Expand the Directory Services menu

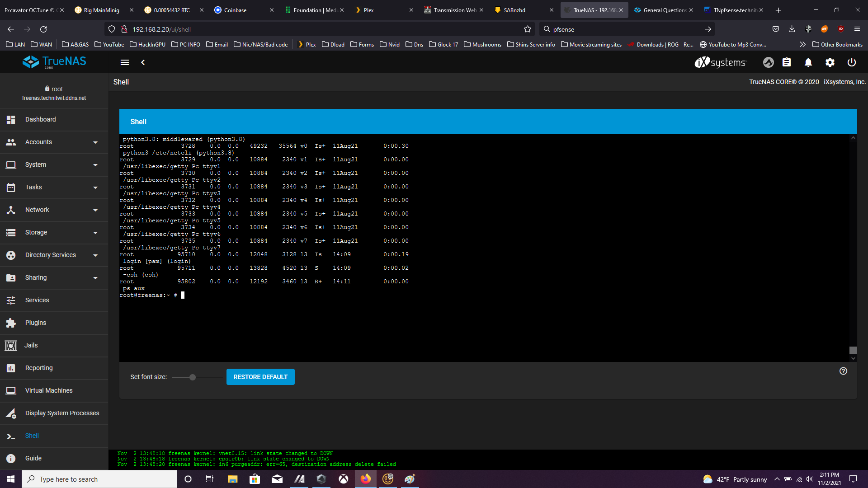[54, 255]
